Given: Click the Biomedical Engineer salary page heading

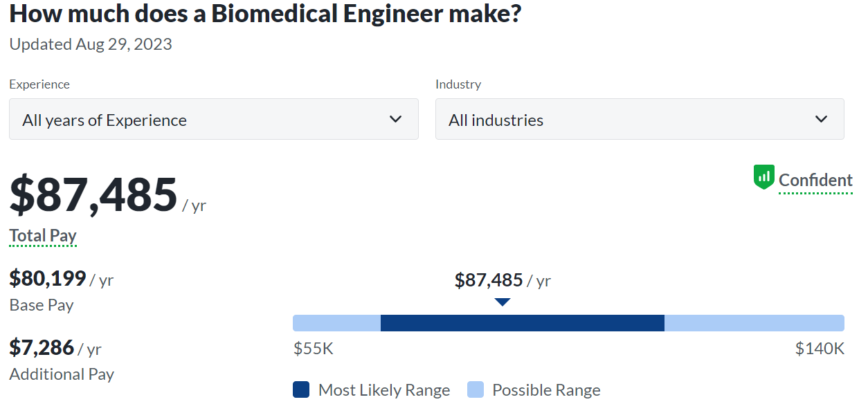Looking at the screenshot, I should click(265, 14).
